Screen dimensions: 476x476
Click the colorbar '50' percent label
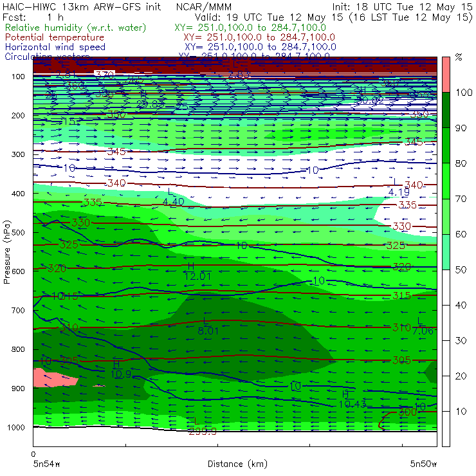[x=461, y=270]
